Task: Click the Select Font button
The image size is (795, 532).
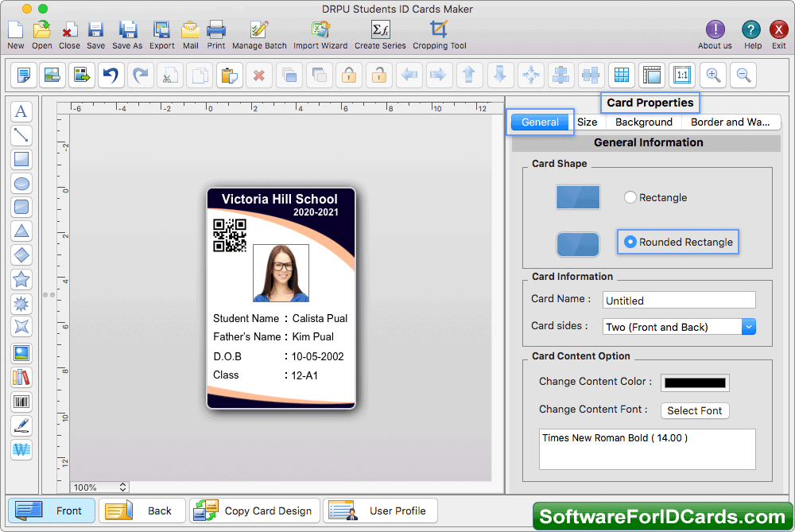Action: point(695,411)
